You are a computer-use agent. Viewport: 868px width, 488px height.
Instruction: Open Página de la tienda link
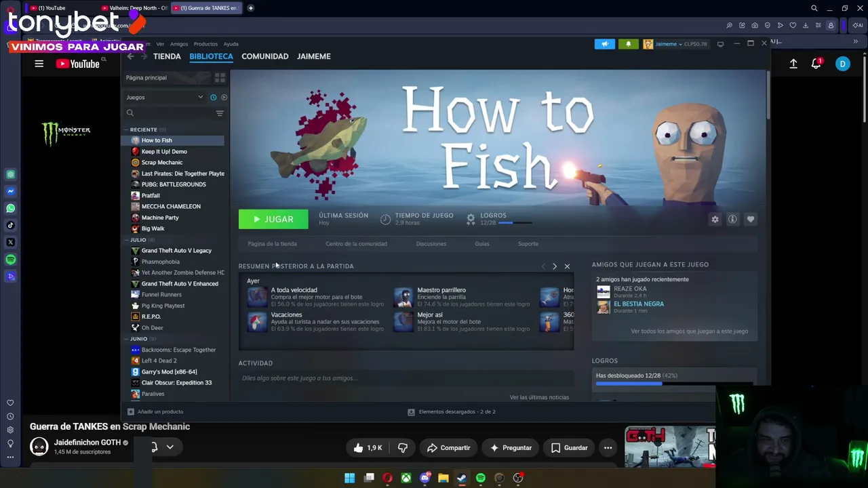click(x=272, y=244)
